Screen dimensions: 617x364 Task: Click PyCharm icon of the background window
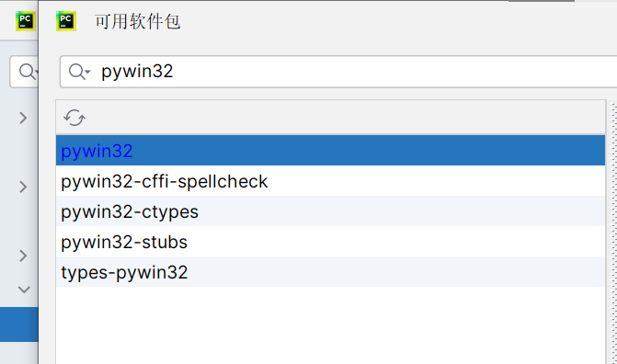[x=26, y=21]
